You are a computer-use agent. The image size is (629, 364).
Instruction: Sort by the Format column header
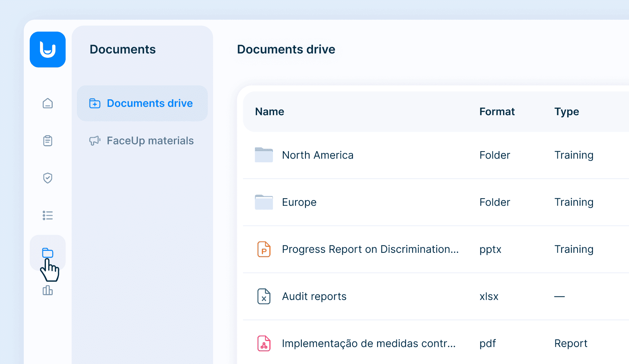[x=497, y=112]
